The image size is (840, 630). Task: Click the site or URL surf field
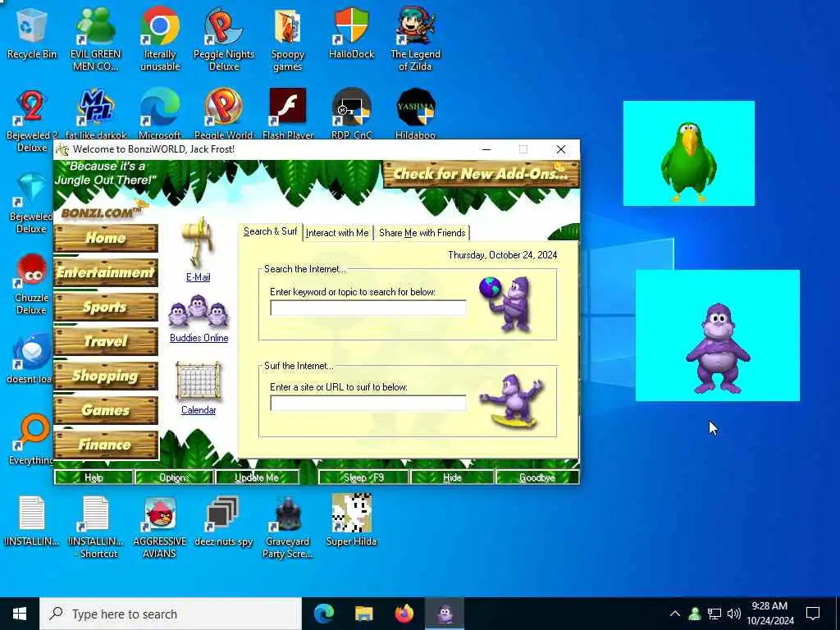[x=368, y=403]
